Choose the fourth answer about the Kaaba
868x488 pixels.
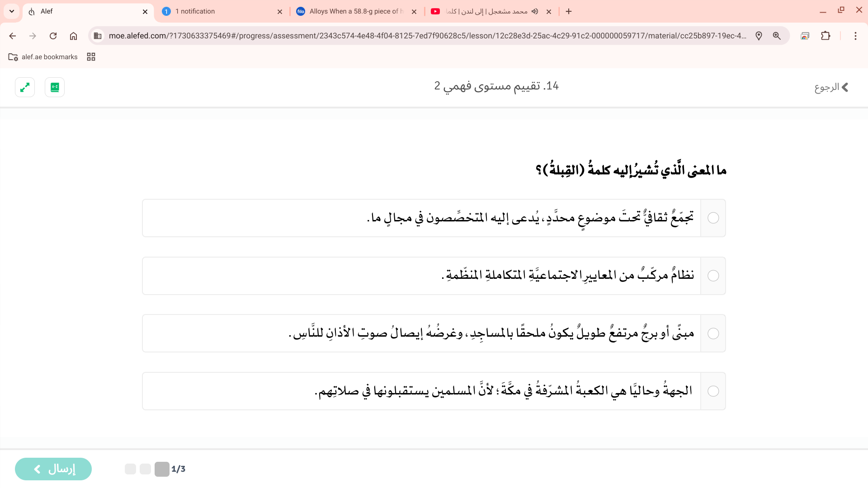713,391
